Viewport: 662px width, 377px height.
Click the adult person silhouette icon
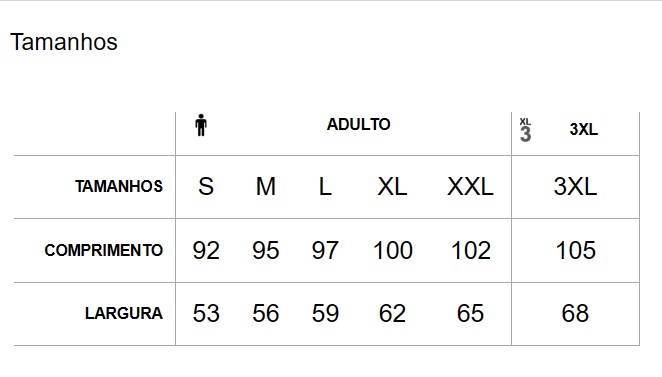[201, 125]
